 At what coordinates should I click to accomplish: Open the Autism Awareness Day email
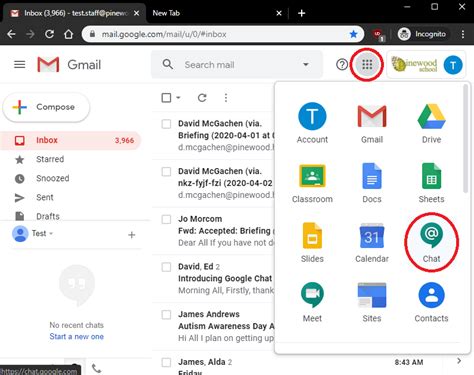tap(213, 326)
